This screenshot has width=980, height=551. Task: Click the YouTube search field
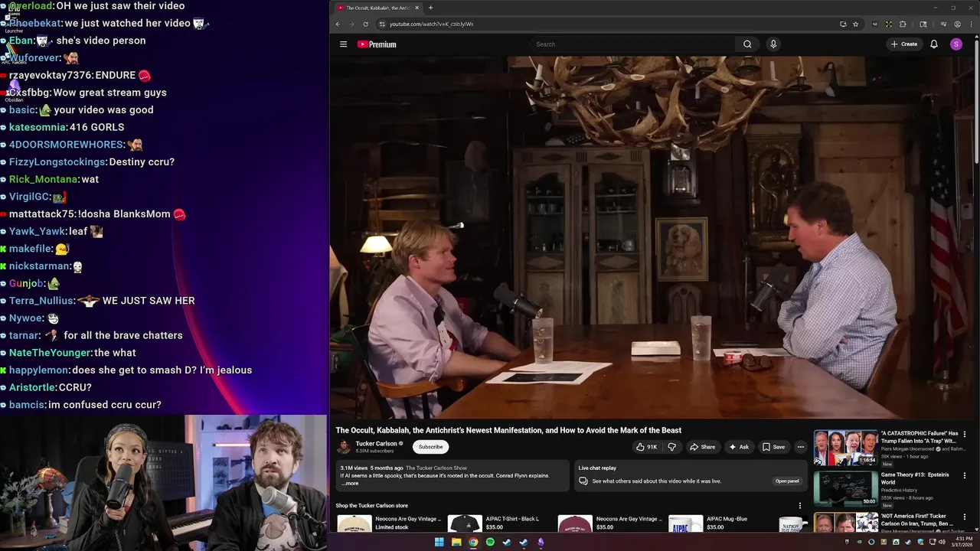[x=632, y=44]
